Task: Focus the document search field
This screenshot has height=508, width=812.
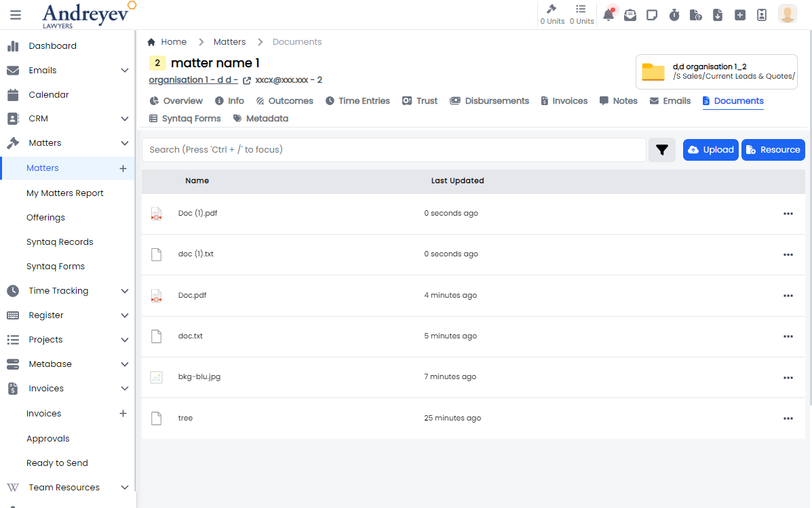Action: click(393, 150)
